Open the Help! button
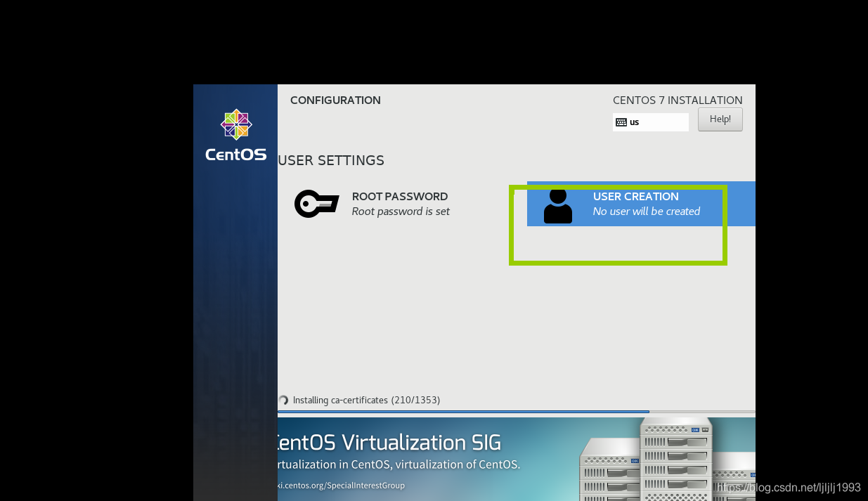 (x=720, y=119)
